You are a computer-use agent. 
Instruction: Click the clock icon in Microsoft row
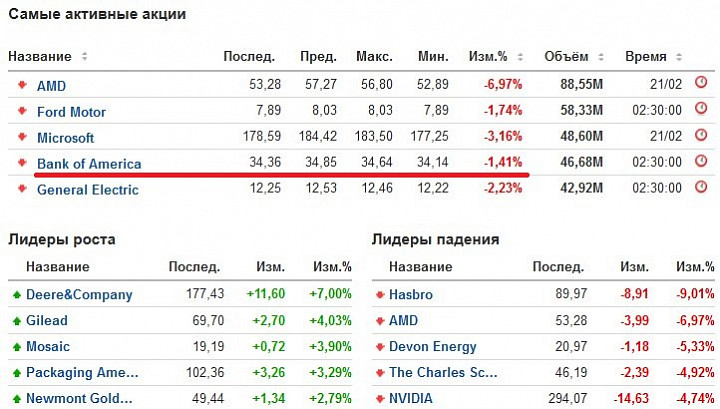(x=701, y=134)
